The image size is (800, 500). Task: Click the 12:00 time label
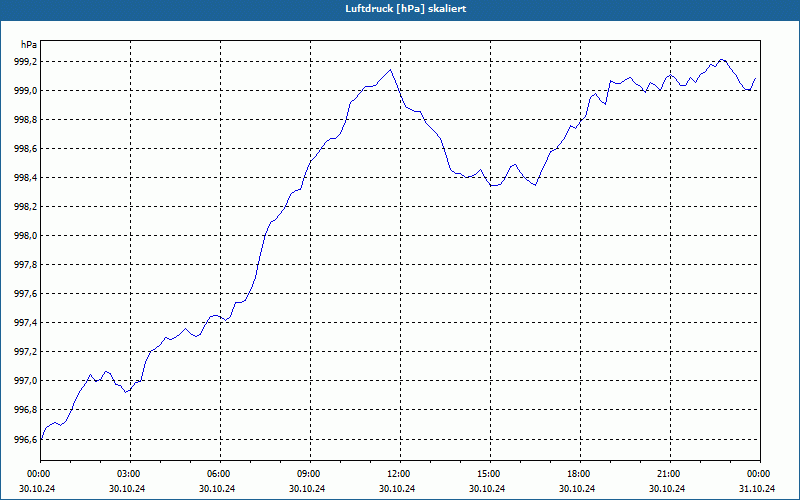(x=401, y=474)
